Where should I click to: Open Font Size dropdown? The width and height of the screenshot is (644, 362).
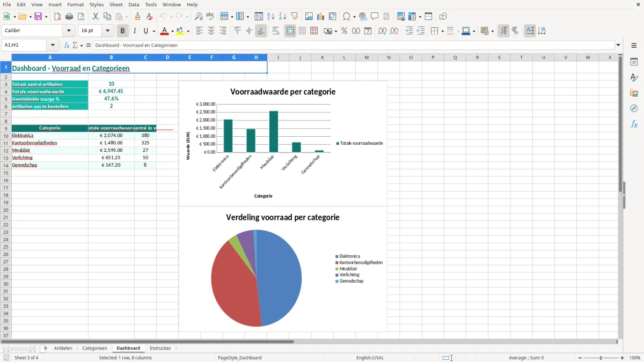pos(108,31)
